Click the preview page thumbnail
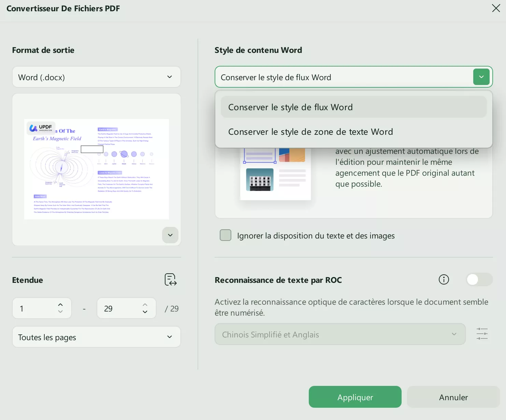The image size is (506, 420). click(97, 169)
